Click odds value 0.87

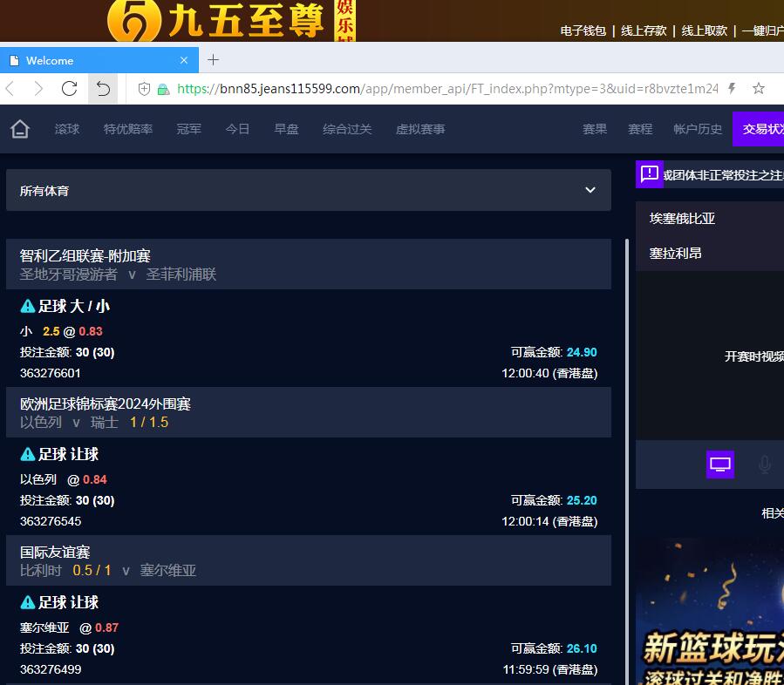click(x=107, y=627)
